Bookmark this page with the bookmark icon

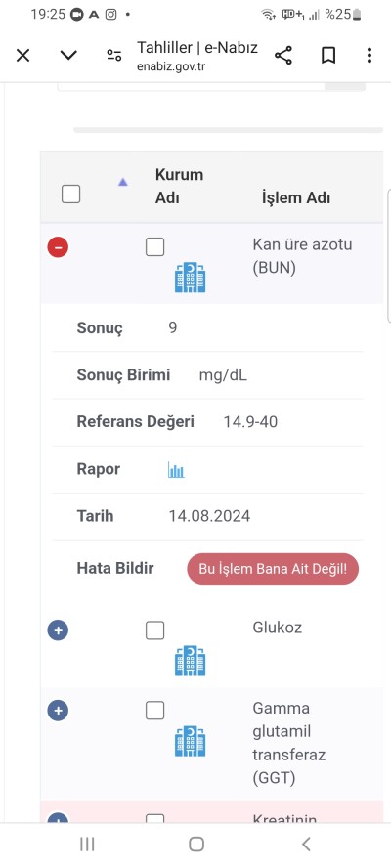point(328,55)
